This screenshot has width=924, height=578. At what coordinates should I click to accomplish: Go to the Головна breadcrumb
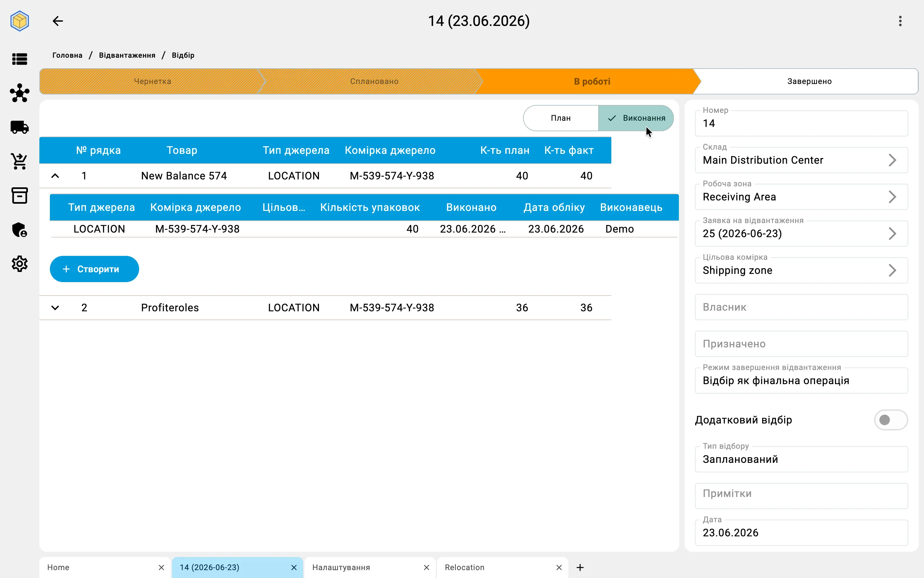click(67, 55)
